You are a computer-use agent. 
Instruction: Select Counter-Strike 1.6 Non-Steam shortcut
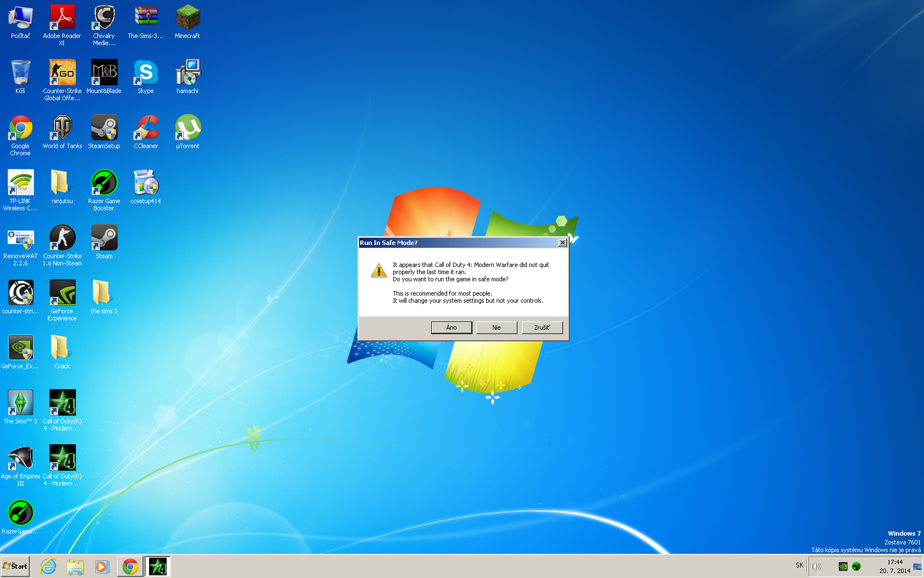point(62,246)
